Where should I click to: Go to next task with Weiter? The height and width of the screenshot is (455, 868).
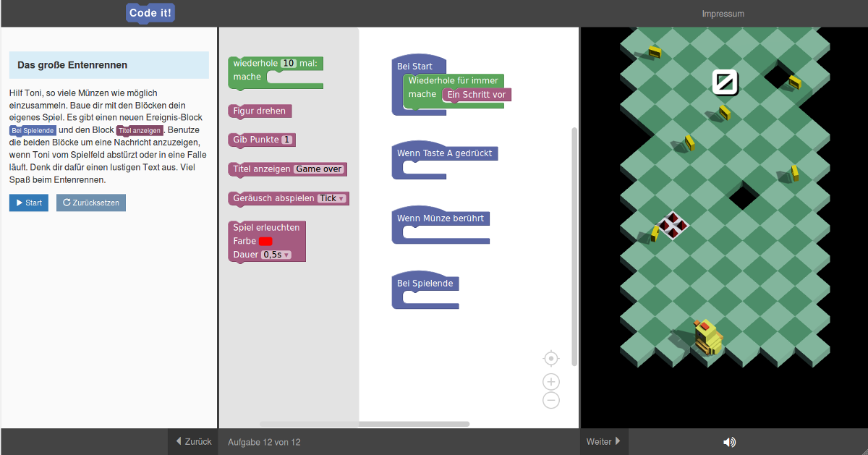(x=603, y=441)
